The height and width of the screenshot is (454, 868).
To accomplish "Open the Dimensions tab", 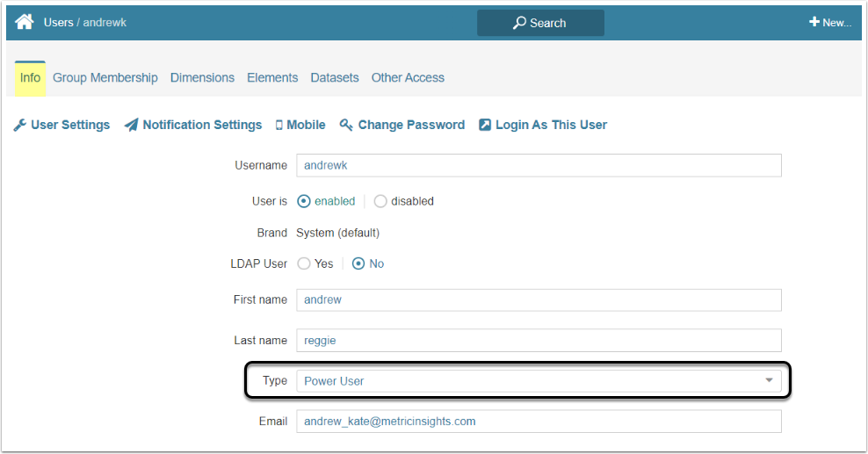I will (202, 77).
